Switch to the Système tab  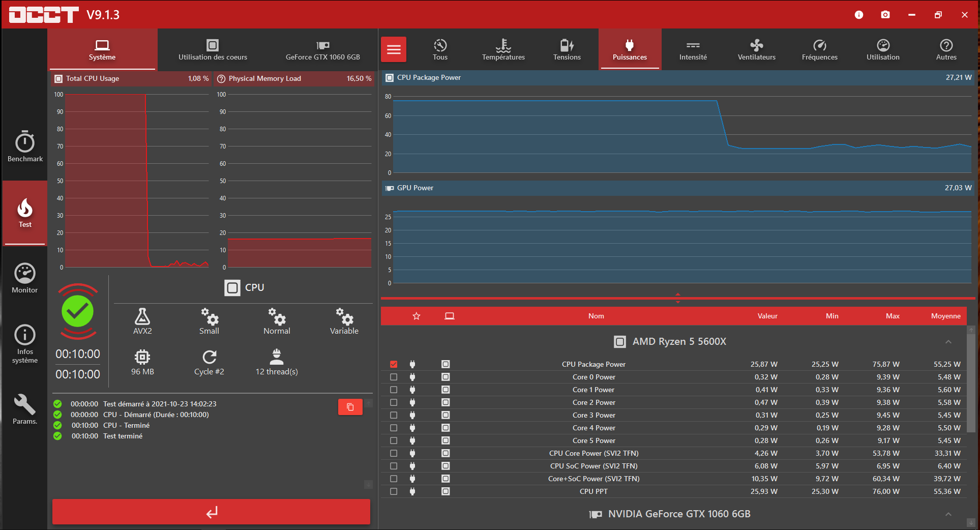point(102,49)
